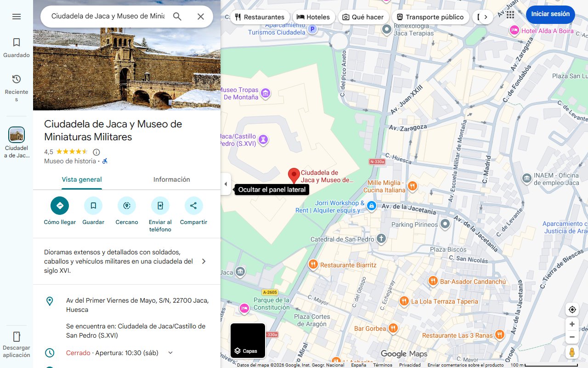
Task: Switch to the Información tab
Action: tap(171, 179)
